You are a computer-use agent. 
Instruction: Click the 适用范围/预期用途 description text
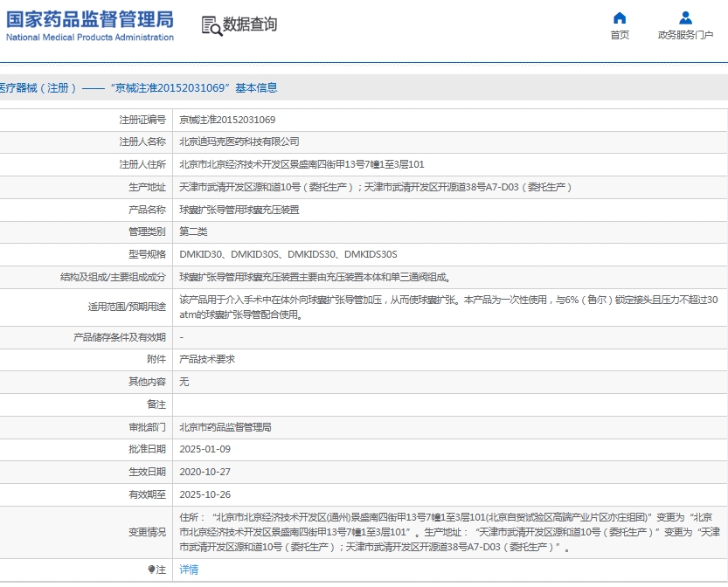(x=448, y=307)
